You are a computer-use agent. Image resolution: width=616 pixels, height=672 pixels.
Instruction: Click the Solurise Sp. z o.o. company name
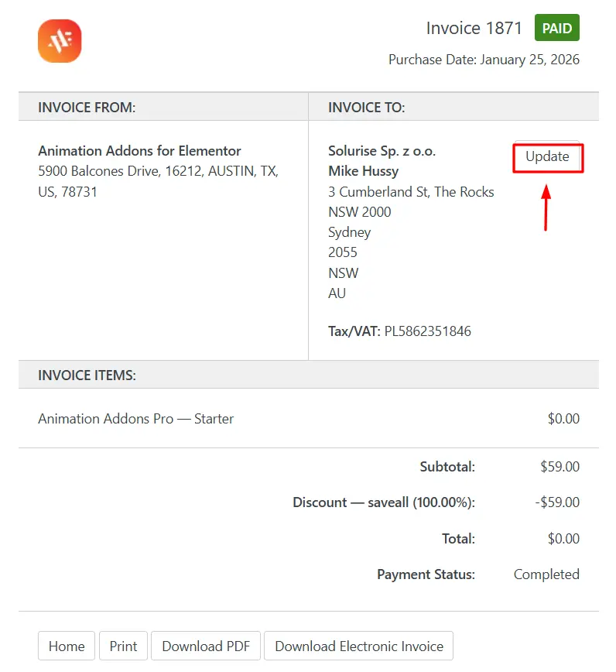click(376, 151)
